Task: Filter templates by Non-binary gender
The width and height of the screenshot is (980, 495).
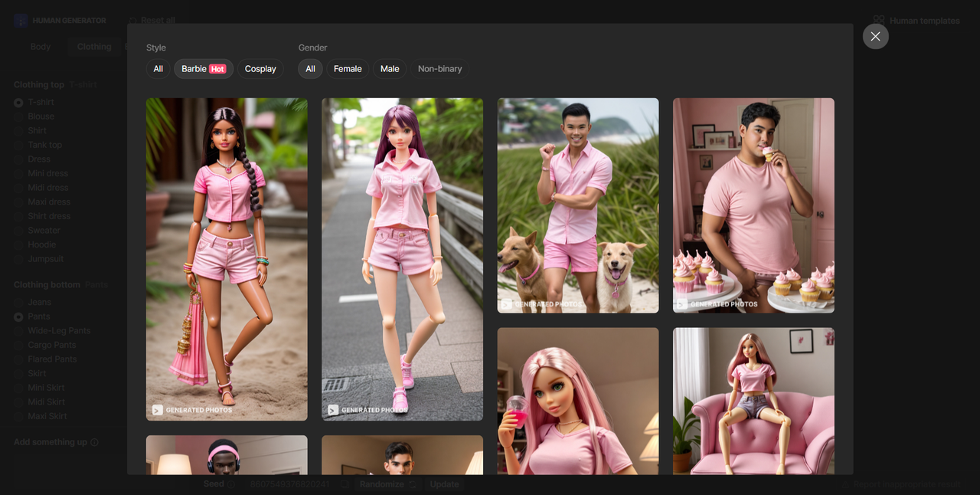Action: coord(440,69)
